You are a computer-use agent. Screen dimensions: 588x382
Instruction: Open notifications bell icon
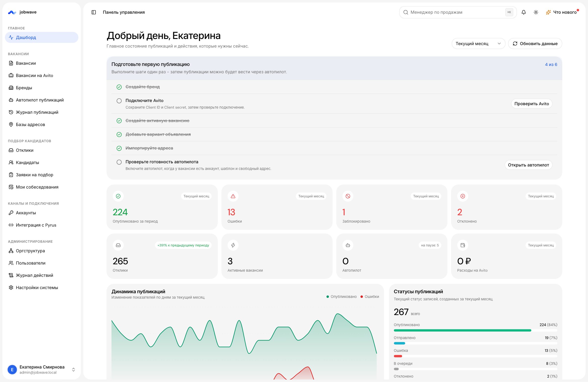(524, 12)
